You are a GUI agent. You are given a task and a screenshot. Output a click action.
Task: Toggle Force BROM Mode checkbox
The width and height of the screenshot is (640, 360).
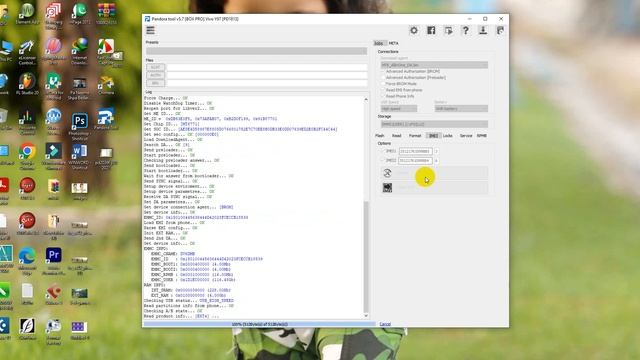pyautogui.click(x=383, y=84)
